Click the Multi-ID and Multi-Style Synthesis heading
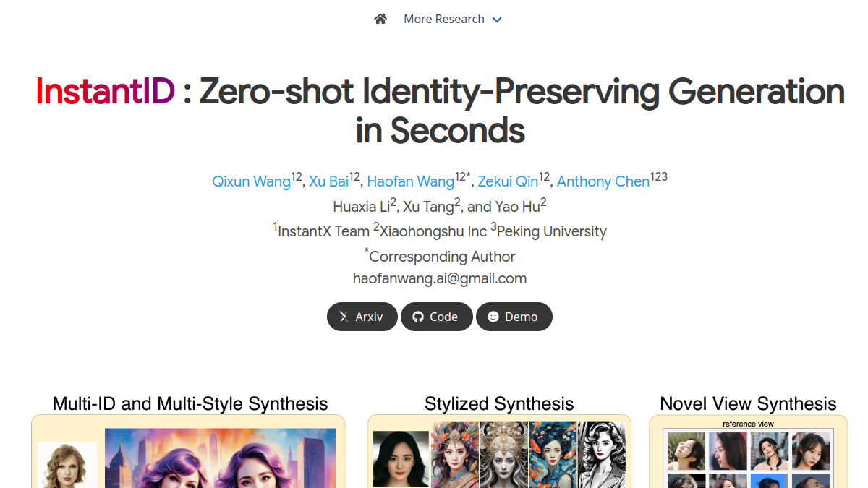 tap(190, 403)
